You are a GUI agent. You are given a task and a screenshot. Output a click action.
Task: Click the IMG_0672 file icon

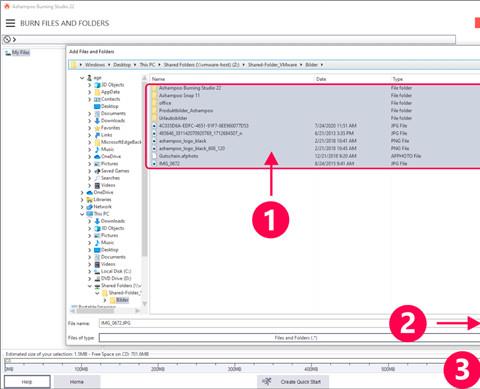154,164
